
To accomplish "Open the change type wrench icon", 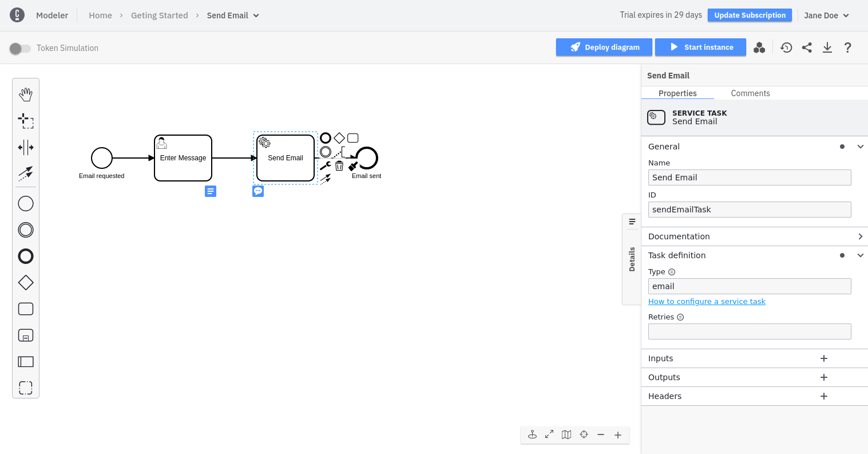I will [326, 165].
